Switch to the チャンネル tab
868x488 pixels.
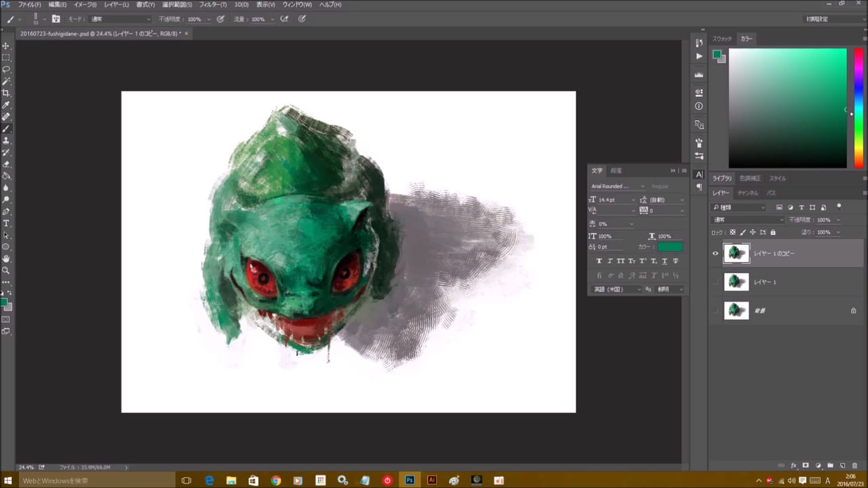747,193
